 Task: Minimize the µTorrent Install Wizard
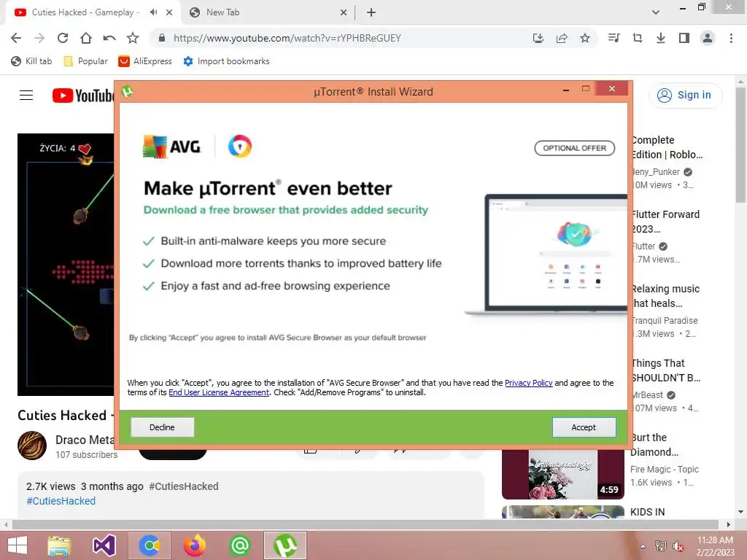point(566,89)
